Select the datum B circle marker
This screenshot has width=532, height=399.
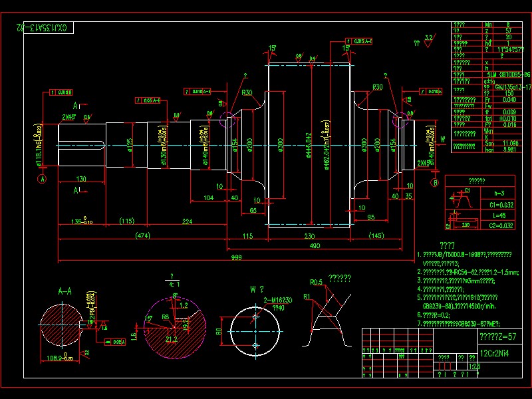pos(435,182)
